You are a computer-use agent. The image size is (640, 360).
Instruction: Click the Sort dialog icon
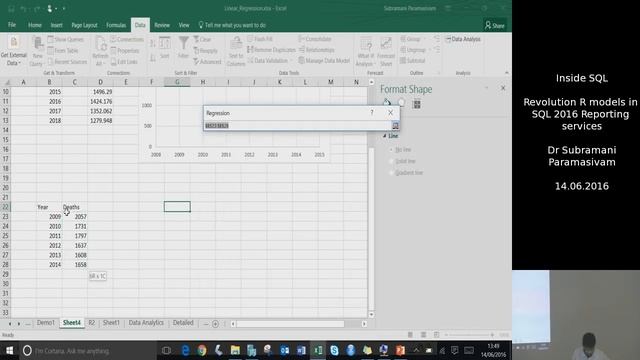coord(164,48)
